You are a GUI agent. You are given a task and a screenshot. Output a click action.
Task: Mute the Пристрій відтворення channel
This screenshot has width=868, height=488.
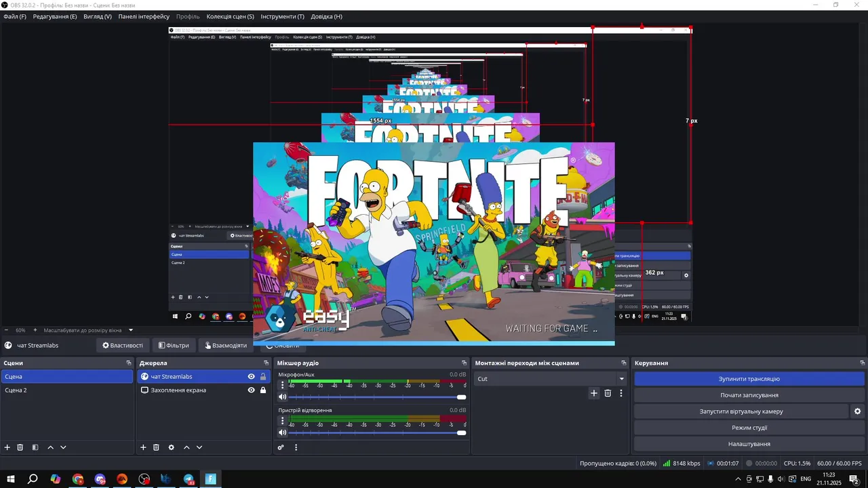[x=283, y=433]
